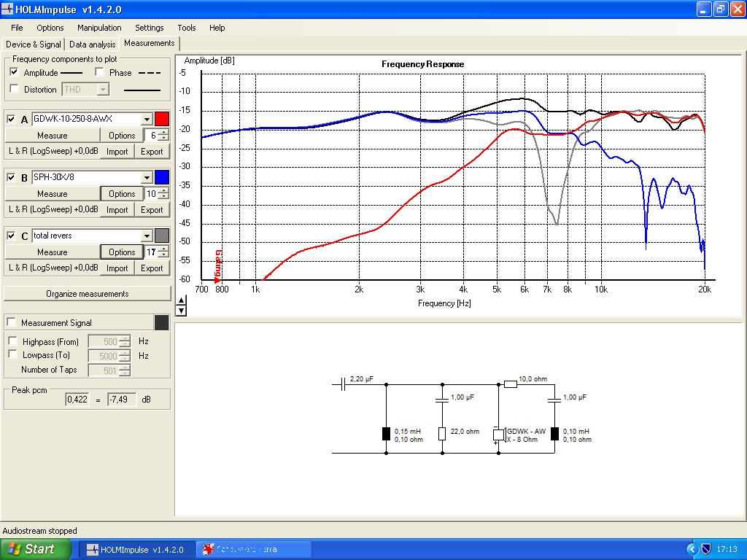The image size is (747, 560).
Task: Click Export for measurement B
Action: point(152,210)
